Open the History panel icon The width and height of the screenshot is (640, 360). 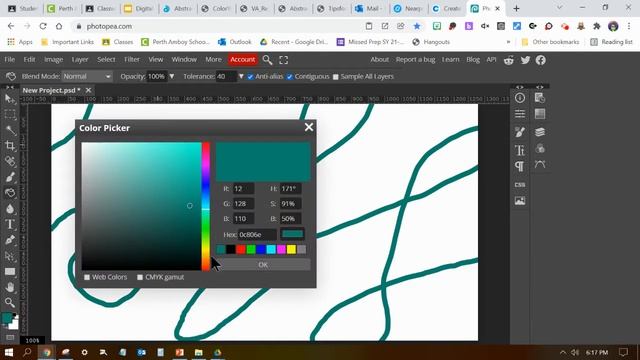[x=540, y=98]
